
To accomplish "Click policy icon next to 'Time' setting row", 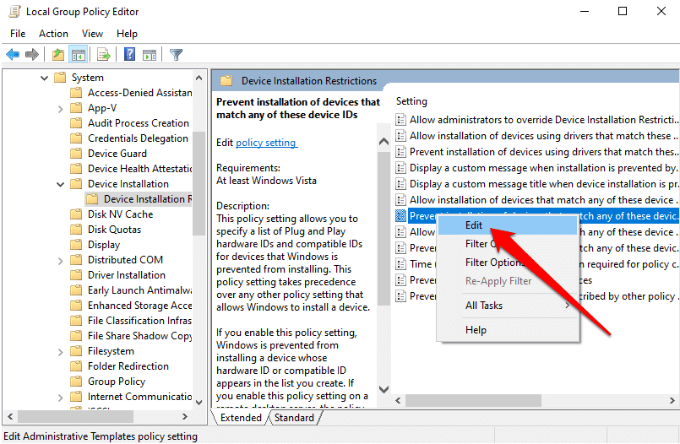I will click(401, 264).
